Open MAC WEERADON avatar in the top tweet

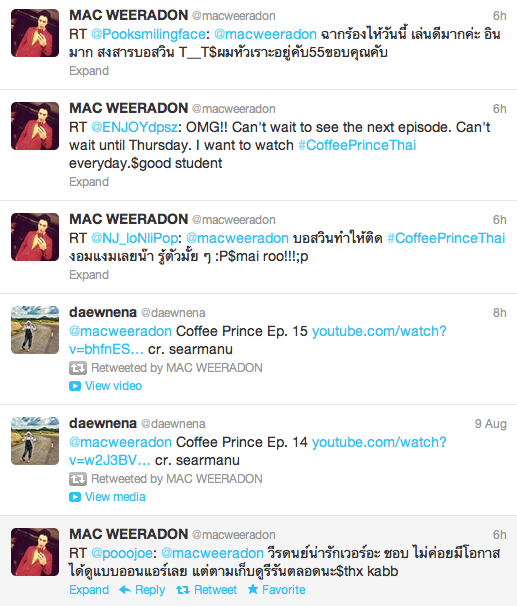tap(35, 33)
